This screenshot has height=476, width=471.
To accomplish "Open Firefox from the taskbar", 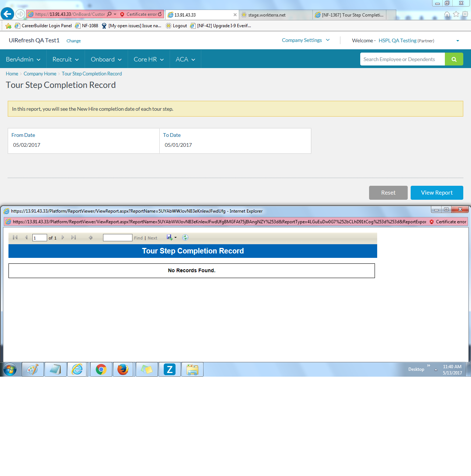I will click(x=123, y=369).
